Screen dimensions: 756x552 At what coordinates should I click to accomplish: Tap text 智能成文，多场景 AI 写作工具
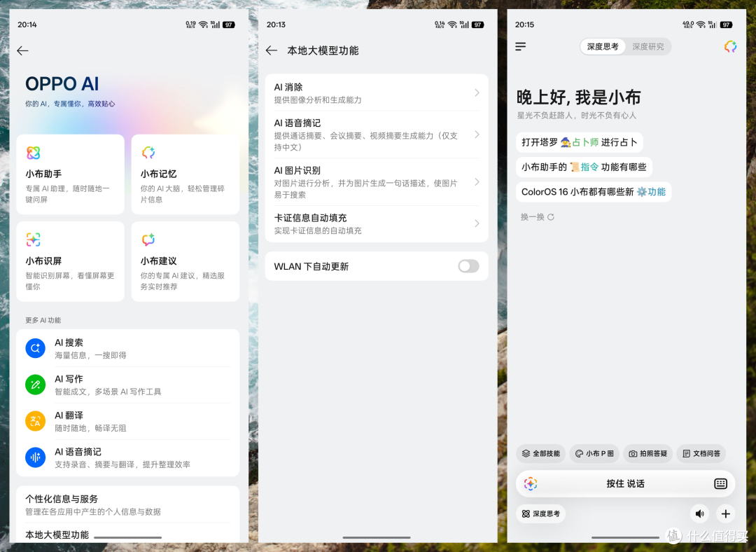pos(108,392)
